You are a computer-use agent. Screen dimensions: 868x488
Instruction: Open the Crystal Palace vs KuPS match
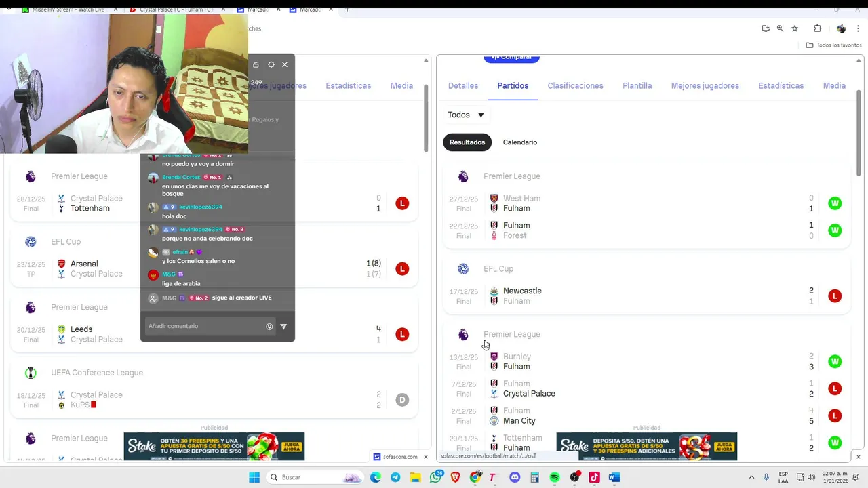pyautogui.click(x=214, y=400)
